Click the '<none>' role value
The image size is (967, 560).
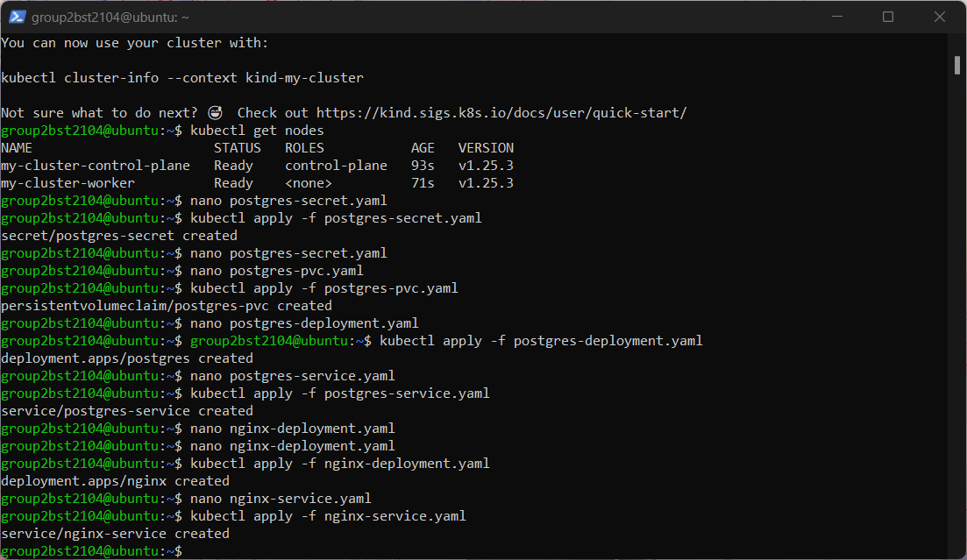click(309, 183)
